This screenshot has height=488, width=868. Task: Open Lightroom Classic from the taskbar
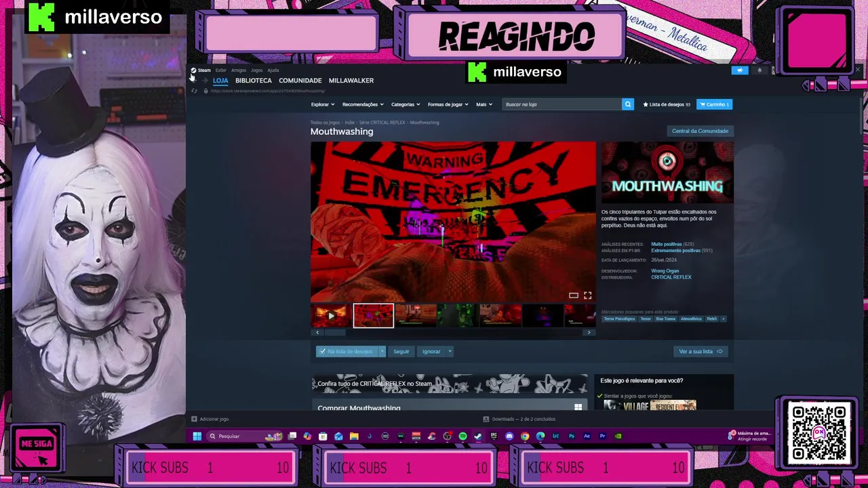pos(556,436)
